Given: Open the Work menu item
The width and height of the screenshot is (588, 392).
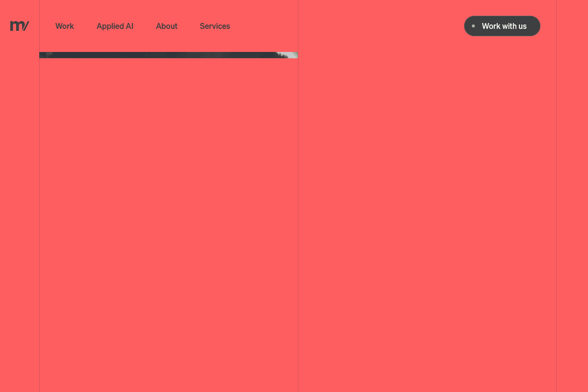Looking at the screenshot, I should tap(65, 26).
